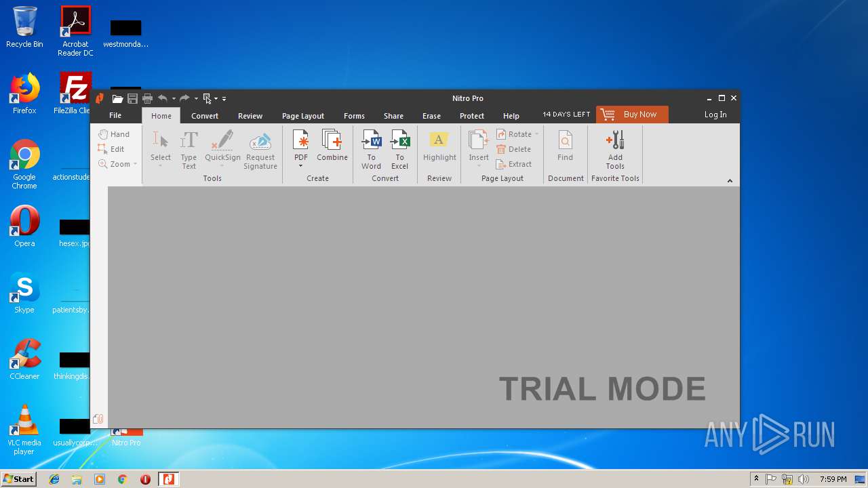Image resolution: width=868 pixels, height=488 pixels.
Task: Click Log In
Action: pos(715,115)
